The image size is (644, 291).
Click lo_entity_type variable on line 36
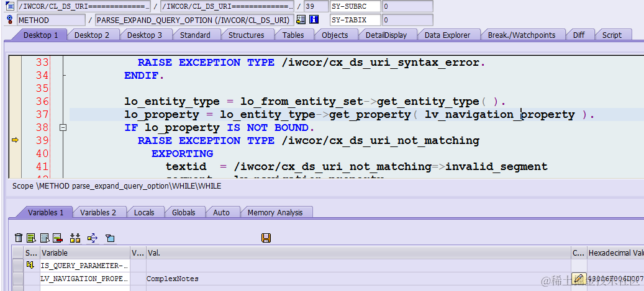172,101
